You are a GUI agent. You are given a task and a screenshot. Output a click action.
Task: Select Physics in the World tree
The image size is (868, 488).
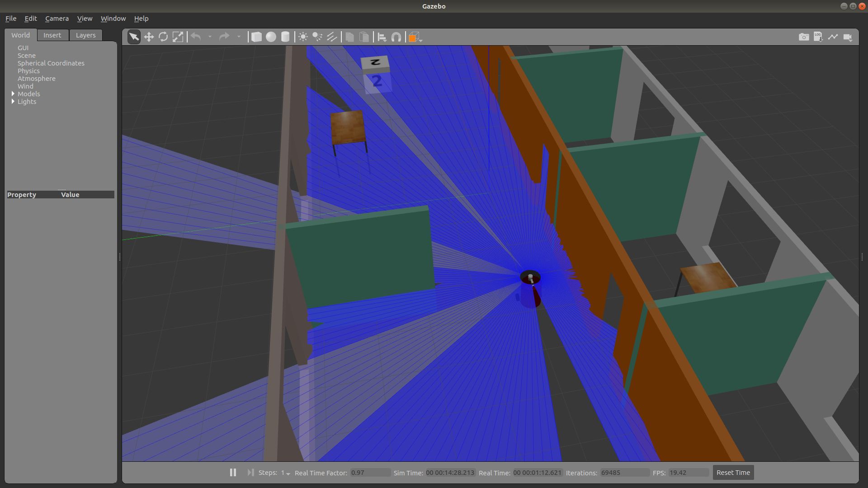click(28, 71)
